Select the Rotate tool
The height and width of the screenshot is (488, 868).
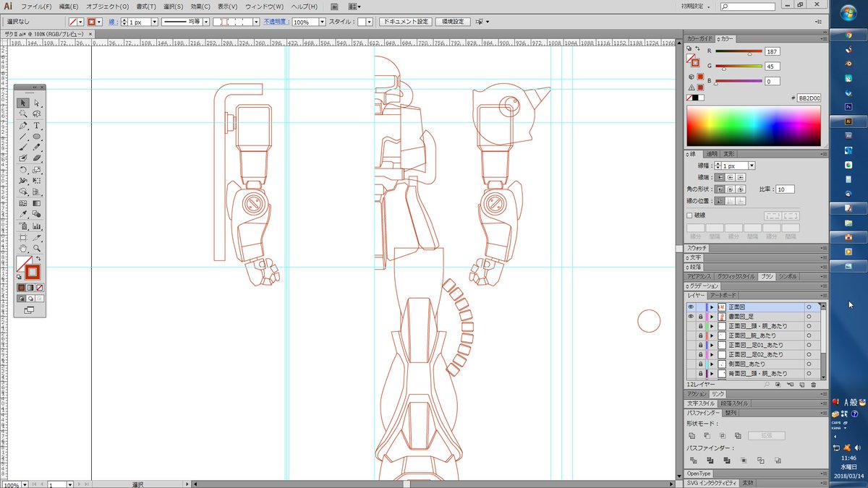23,170
